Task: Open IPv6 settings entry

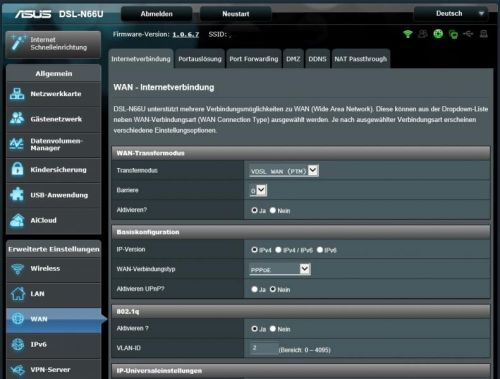Action: (54, 345)
